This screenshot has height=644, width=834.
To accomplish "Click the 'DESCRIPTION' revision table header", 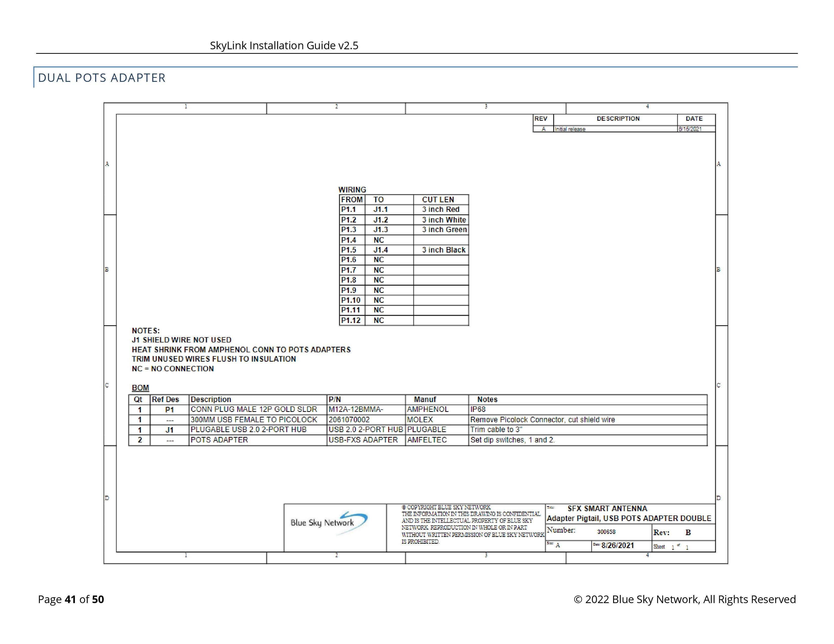I will pyautogui.click(x=618, y=119).
